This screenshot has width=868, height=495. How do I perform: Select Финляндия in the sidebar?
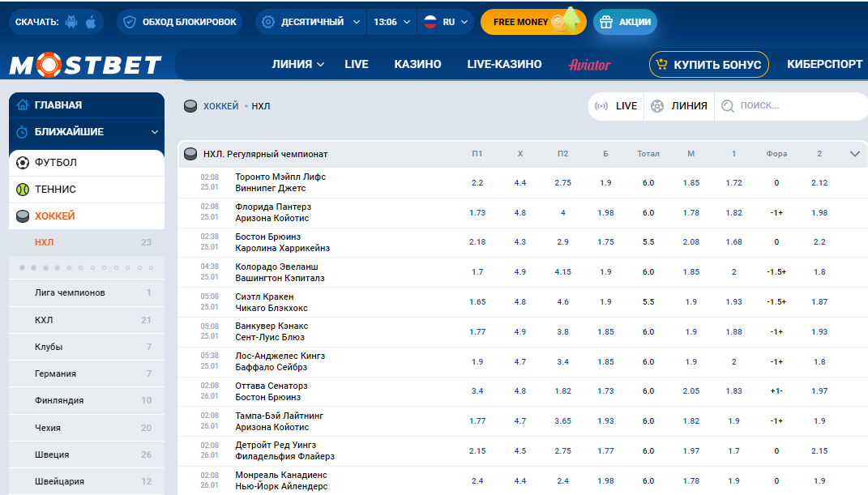(x=87, y=400)
